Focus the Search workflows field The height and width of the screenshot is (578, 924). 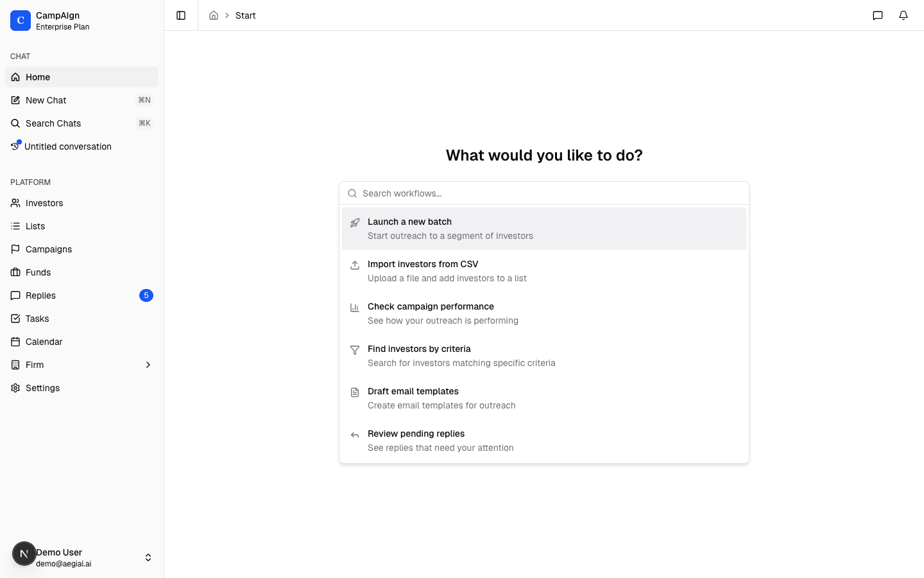[x=552, y=193]
